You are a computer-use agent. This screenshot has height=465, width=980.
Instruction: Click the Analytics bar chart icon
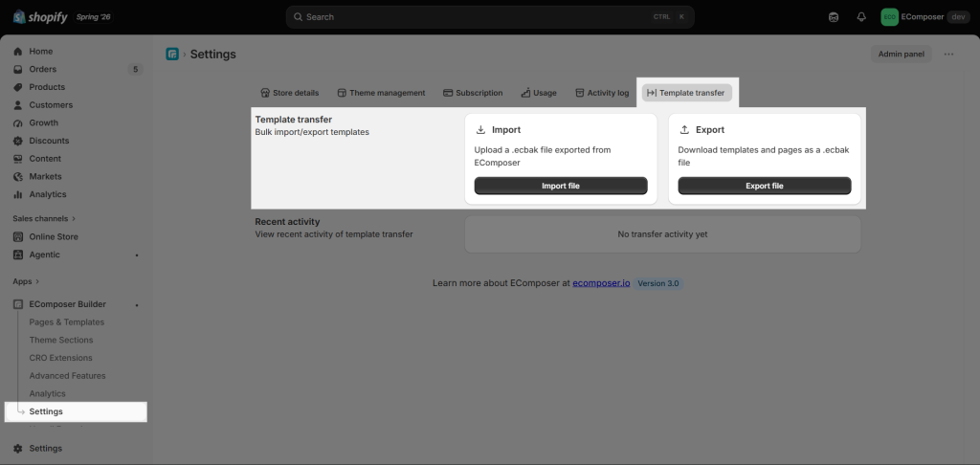[x=17, y=194]
